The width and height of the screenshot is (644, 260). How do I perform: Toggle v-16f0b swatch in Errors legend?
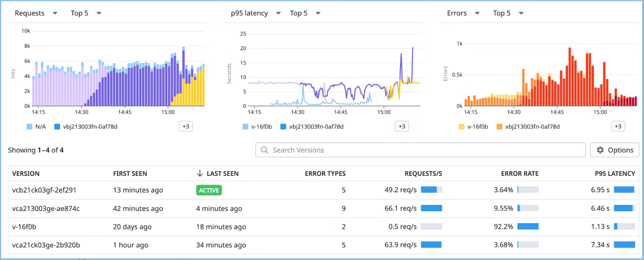pos(462,127)
